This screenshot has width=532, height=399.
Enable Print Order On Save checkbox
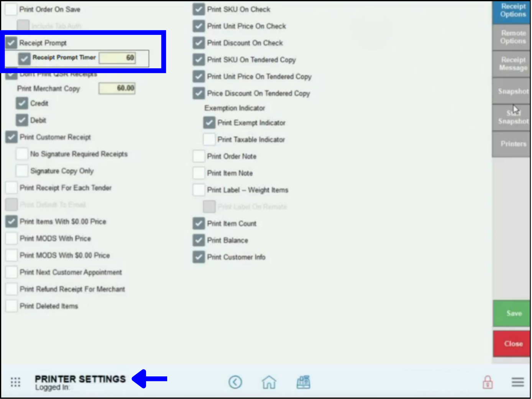click(11, 9)
